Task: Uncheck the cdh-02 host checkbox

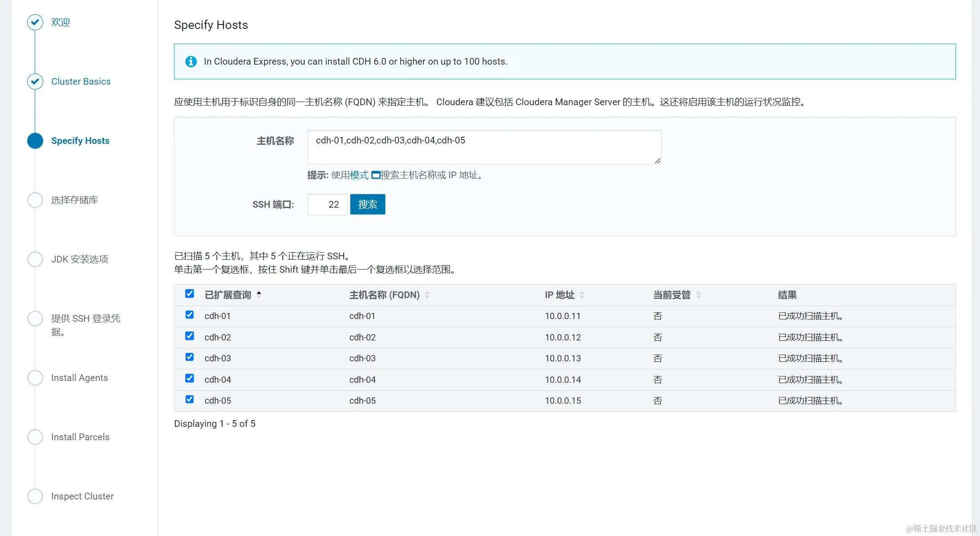Action: (x=190, y=336)
